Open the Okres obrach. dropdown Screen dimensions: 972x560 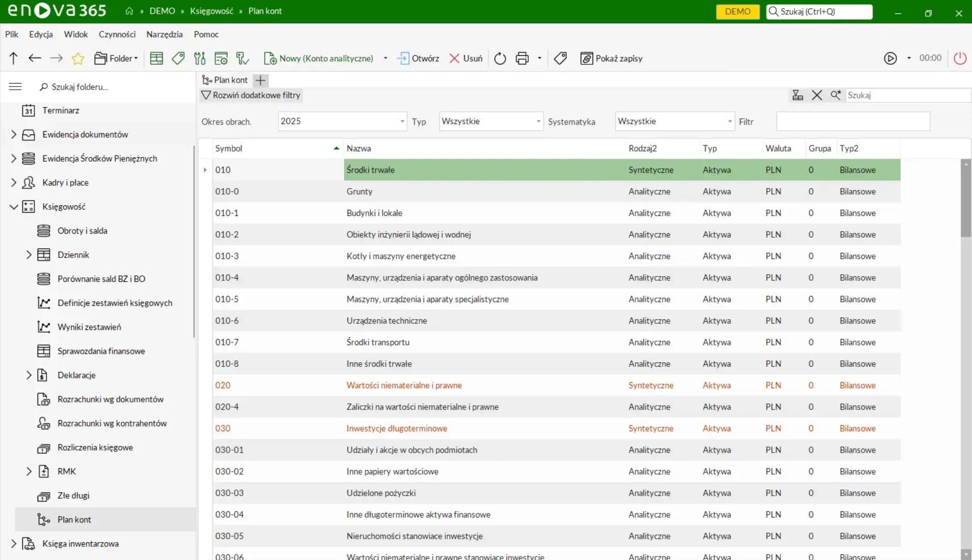pos(402,122)
